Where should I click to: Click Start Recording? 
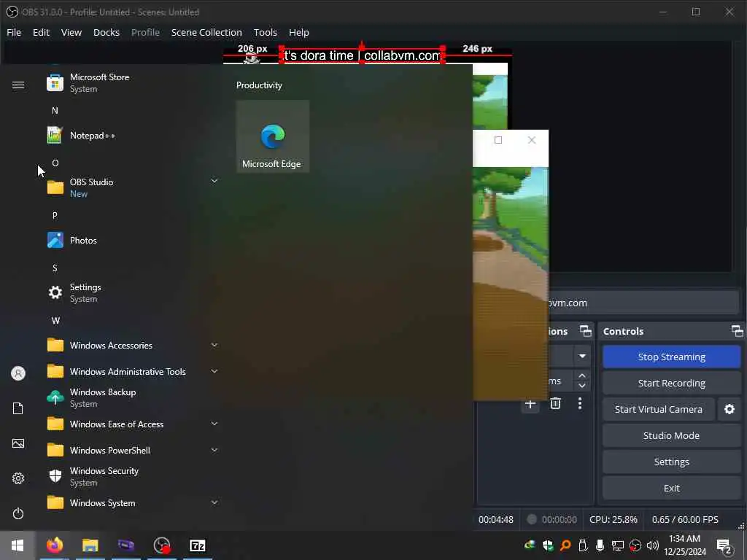(672, 383)
